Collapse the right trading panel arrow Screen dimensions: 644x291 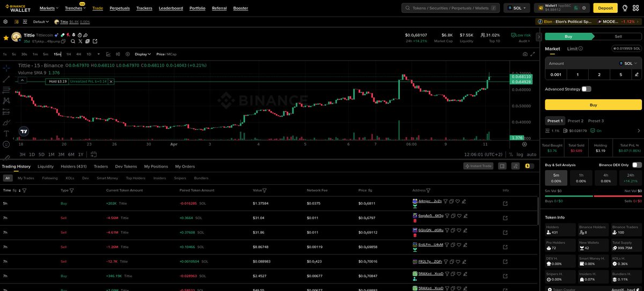click(x=539, y=37)
